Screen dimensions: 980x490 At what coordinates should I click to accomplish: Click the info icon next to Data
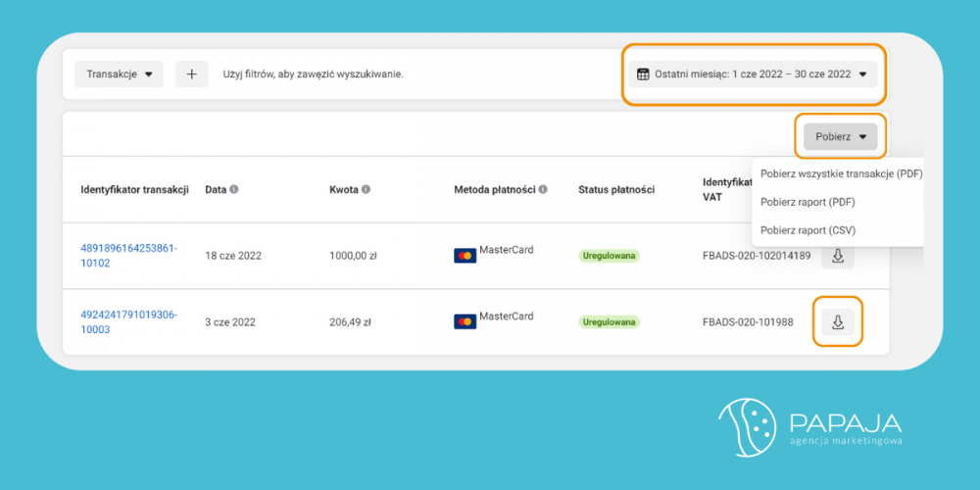tap(234, 189)
